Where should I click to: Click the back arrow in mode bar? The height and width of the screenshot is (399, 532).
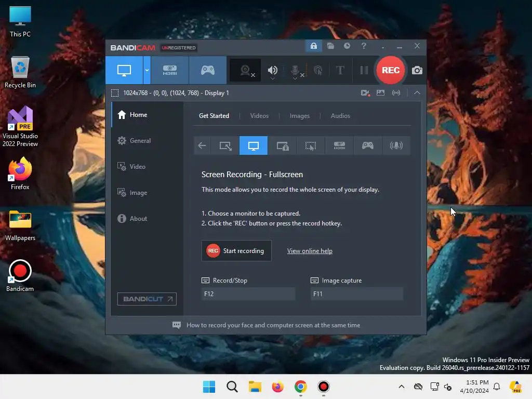coord(202,145)
